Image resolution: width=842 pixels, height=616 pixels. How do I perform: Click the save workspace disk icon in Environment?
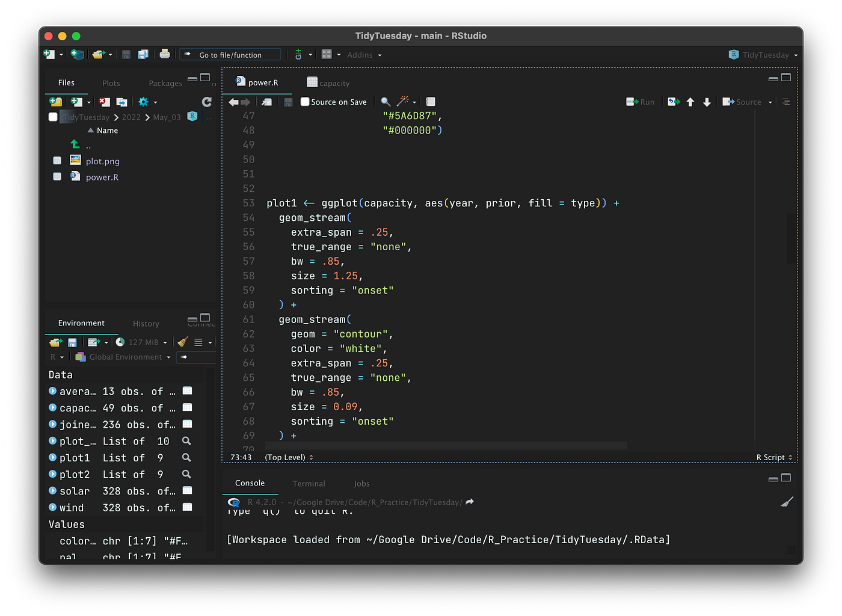72,342
